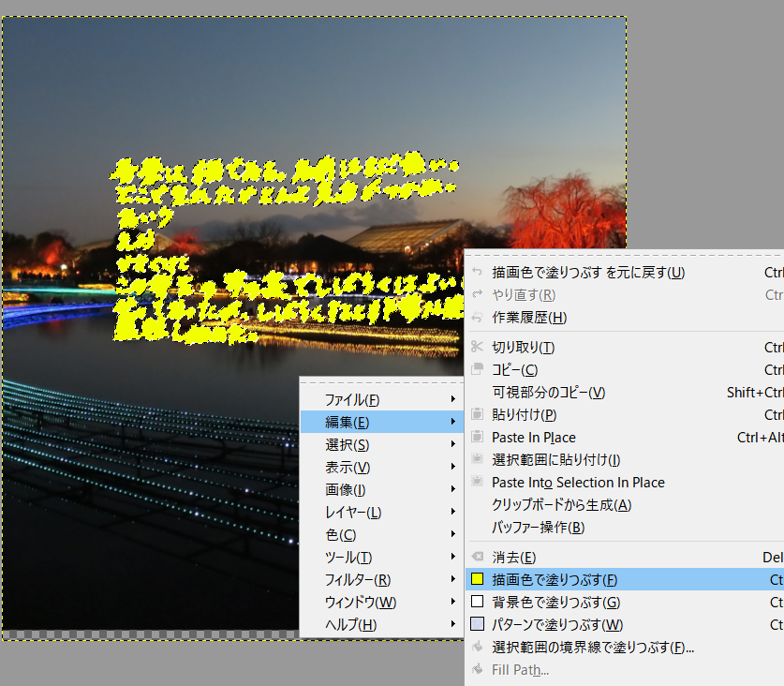
Task: Click the delete icon beside 消去(E)
Action: pyautogui.click(x=478, y=557)
